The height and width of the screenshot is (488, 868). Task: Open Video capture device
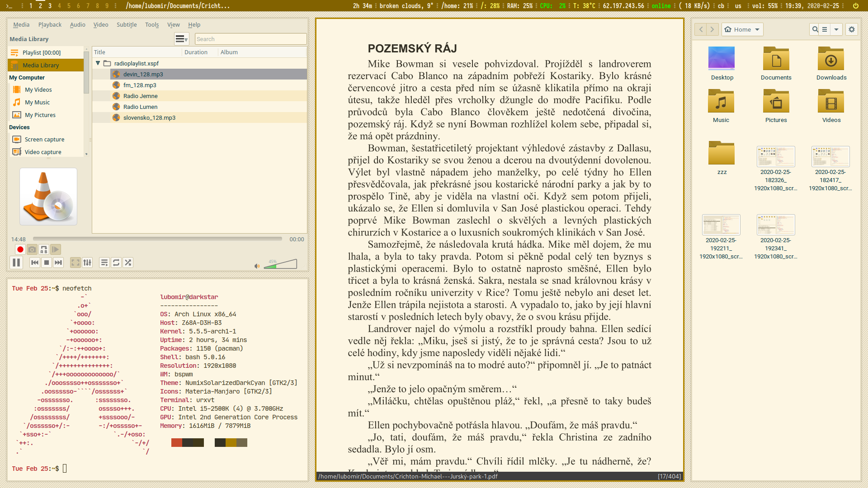[46, 152]
